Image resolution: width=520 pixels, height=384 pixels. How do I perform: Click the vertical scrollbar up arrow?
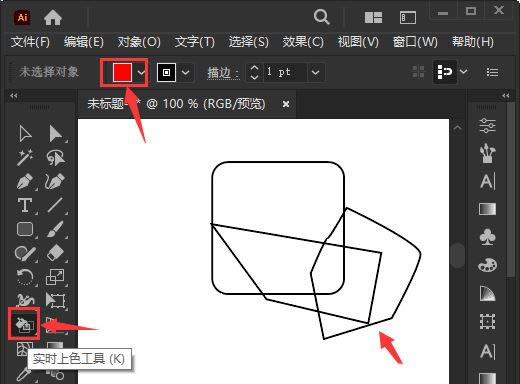tap(458, 127)
